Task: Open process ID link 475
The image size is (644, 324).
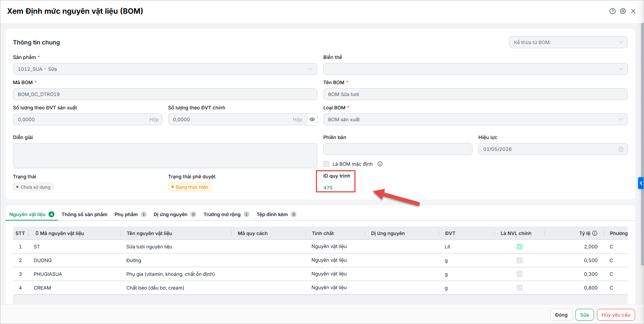Action: pos(328,188)
